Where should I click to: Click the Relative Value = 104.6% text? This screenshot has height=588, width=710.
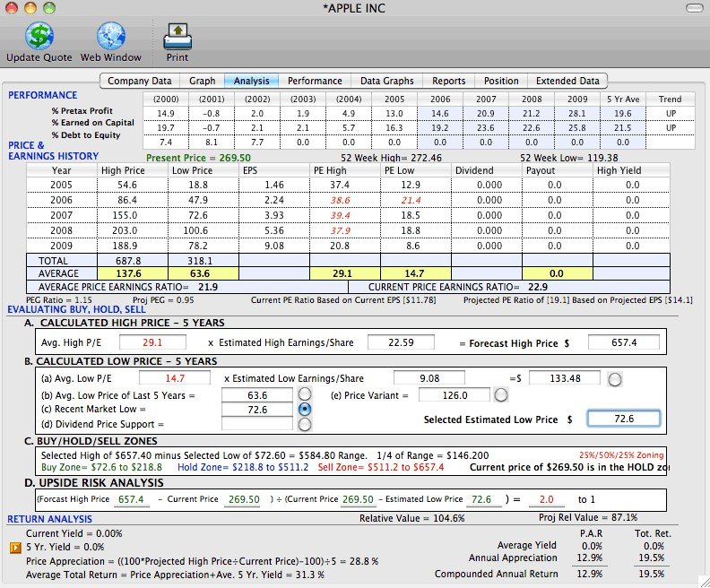[412, 518]
